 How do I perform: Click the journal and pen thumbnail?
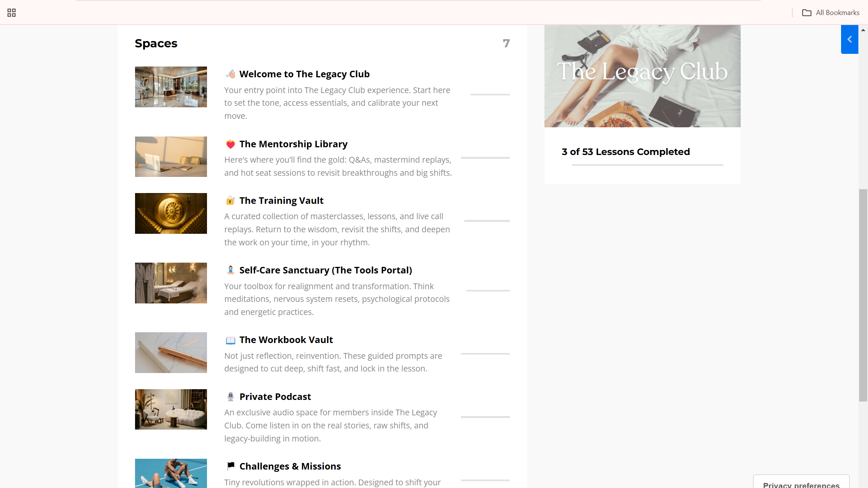(x=171, y=353)
